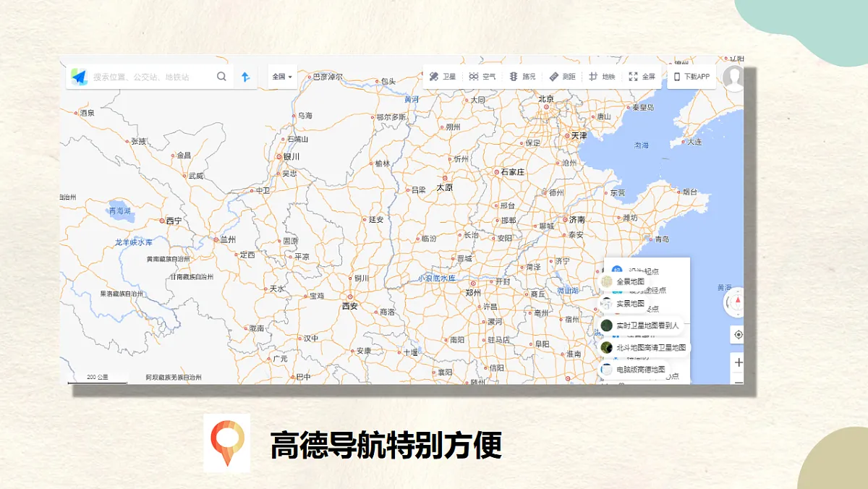Click the 唐山 city label on map
Image resolution: width=868 pixels, height=489 pixels.
coord(604,116)
